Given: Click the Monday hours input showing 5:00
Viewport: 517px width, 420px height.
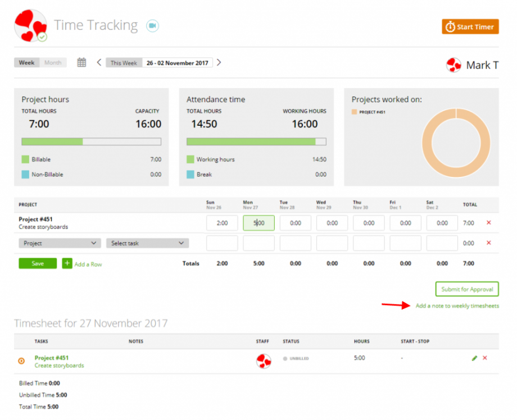Looking at the screenshot, I should tap(258, 223).
